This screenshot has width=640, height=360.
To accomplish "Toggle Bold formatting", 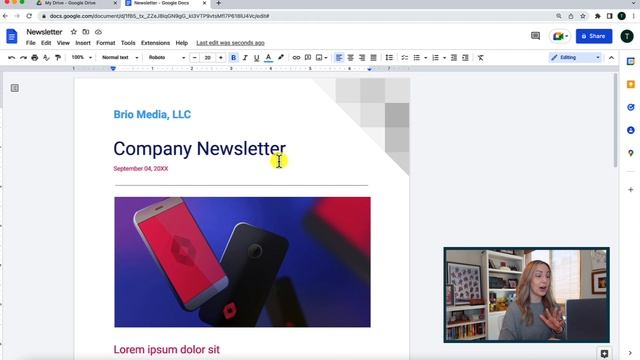I will [233, 58].
